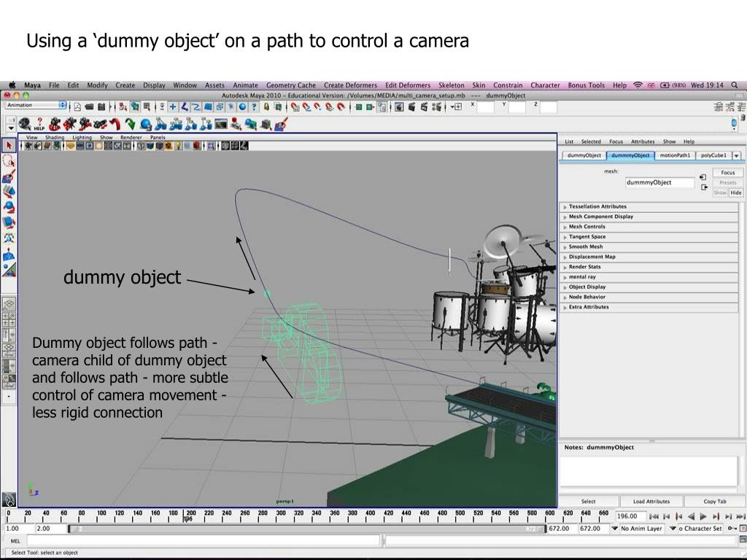Click the film reel shelf icon
Screen dimensions: 747x560
tap(24, 124)
